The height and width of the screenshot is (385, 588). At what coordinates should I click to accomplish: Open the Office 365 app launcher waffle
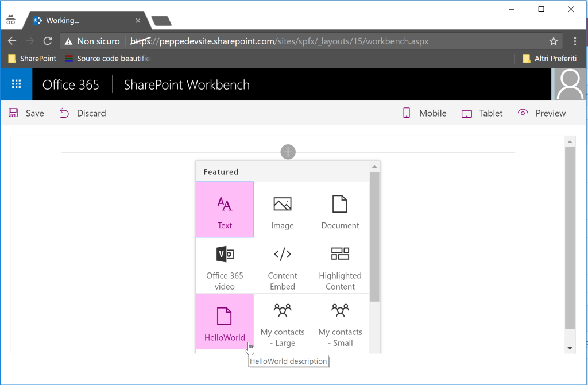pyautogui.click(x=16, y=84)
